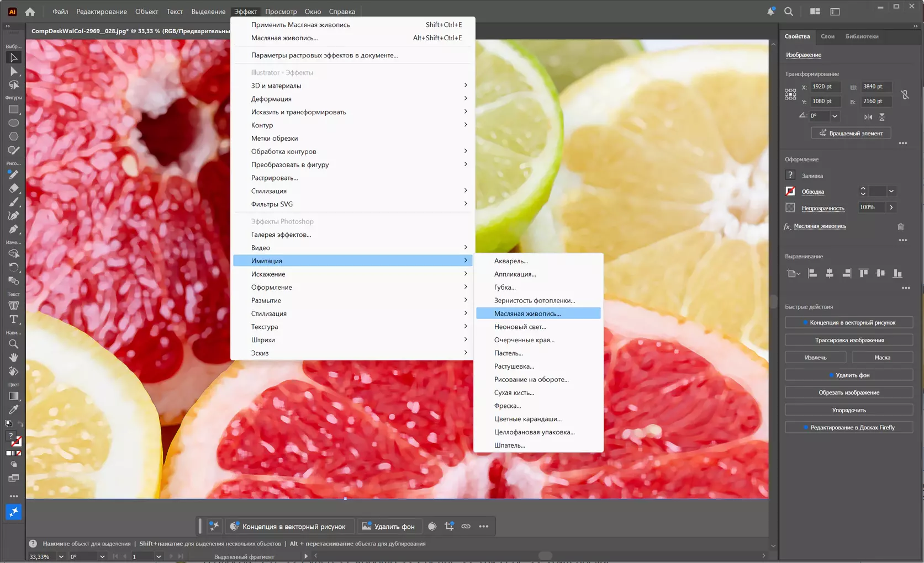Reset to default fill and stroke
Viewport: 924px width, 563px height.
8,424
